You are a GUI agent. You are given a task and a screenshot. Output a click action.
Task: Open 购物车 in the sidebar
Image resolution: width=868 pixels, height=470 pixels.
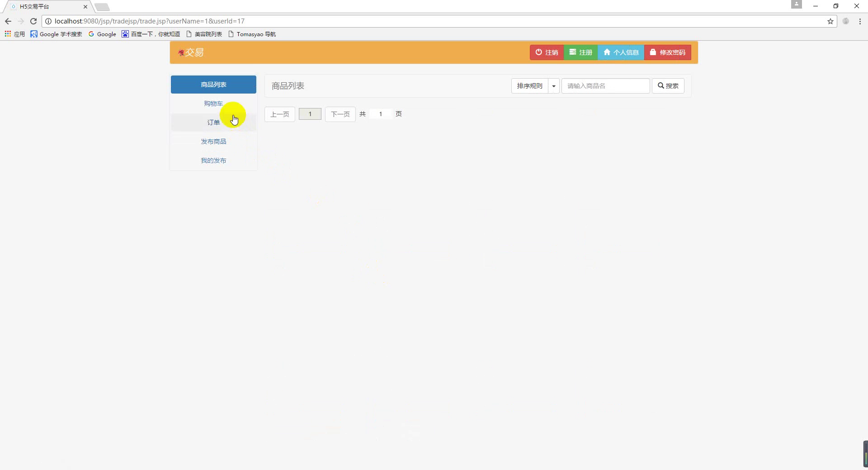[x=213, y=103]
